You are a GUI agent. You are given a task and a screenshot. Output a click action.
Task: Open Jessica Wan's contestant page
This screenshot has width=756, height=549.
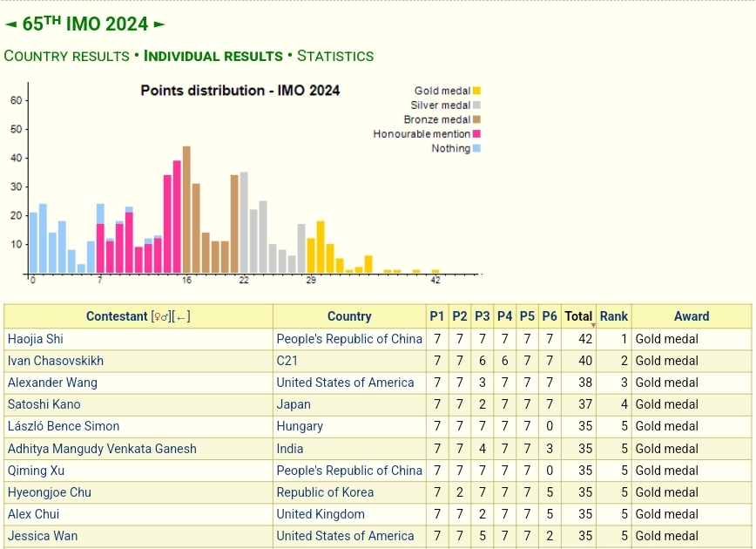tap(43, 536)
